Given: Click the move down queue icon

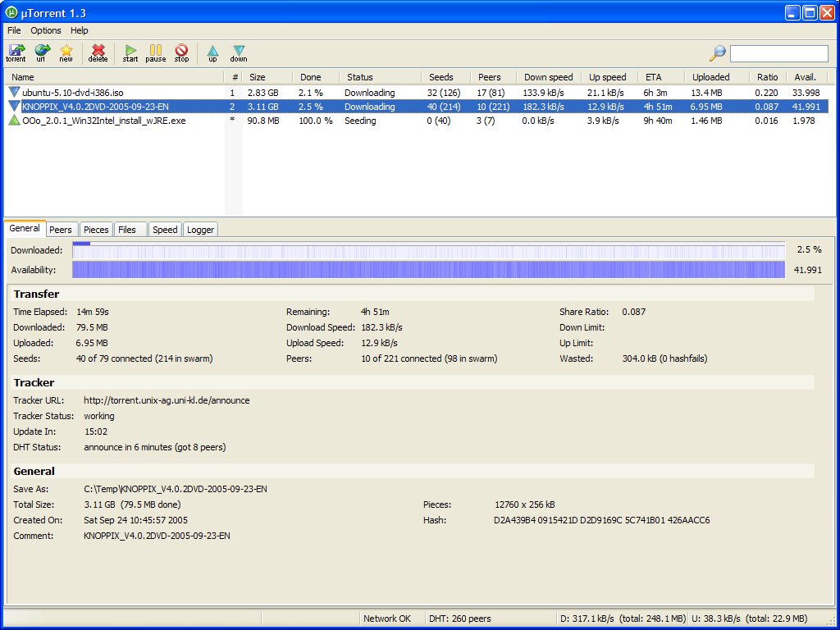Looking at the screenshot, I should pyautogui.click(x=239, y=52).
